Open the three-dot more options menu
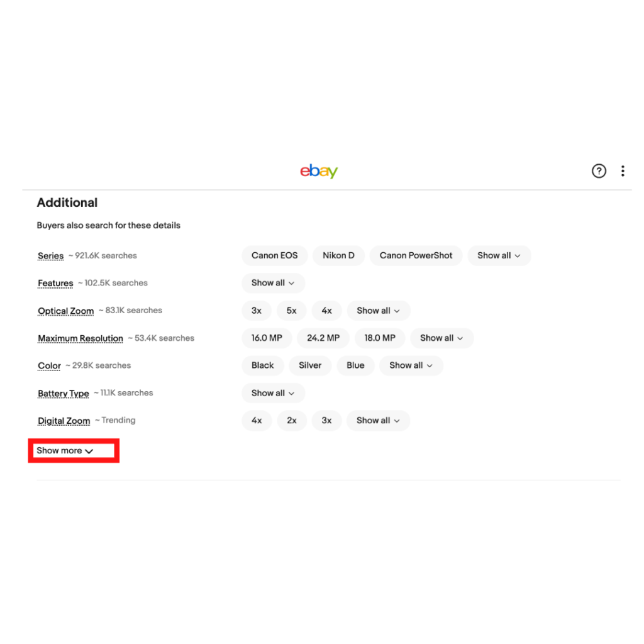Image resolution: width=644 pixels, height=644 pixels. (623, 171)
